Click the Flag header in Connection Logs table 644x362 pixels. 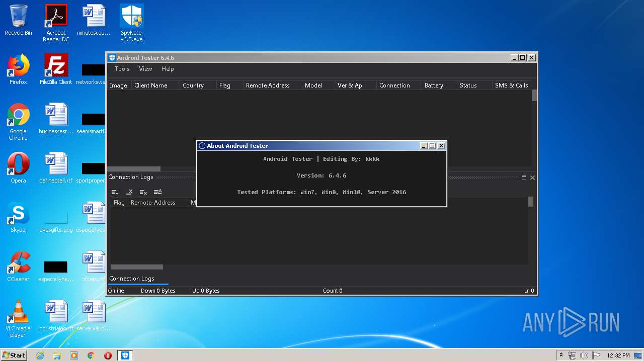119,203
